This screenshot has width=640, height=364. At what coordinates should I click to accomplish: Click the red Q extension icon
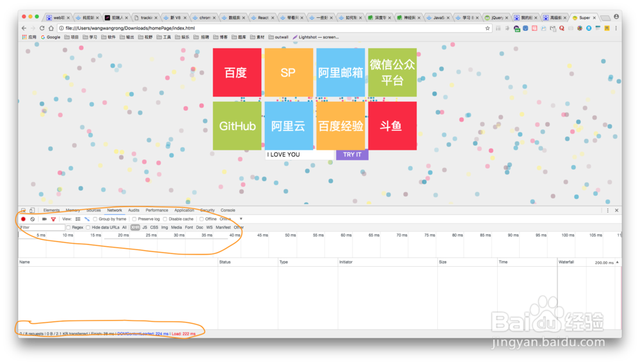[x=562, y=28]
